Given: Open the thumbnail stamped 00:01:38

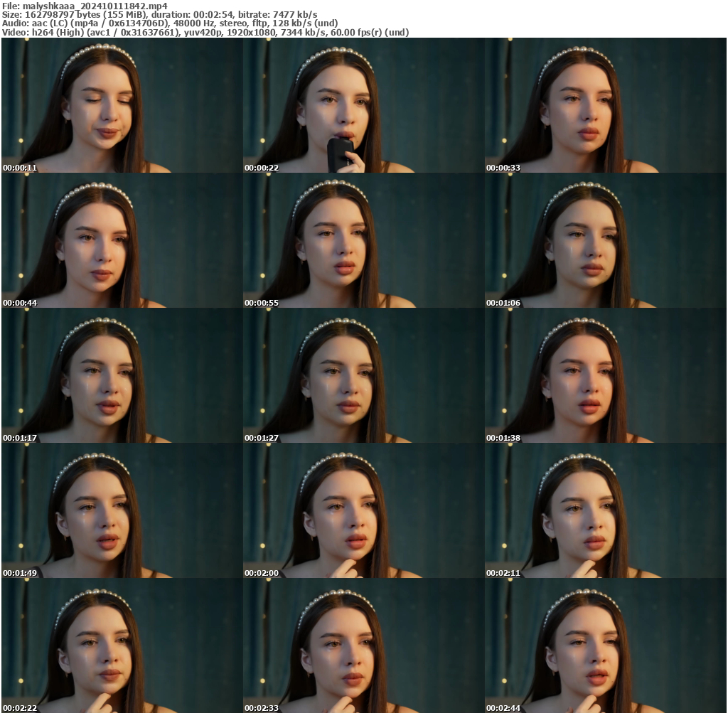Looking at the screenshot, I should tap(605, 375).
